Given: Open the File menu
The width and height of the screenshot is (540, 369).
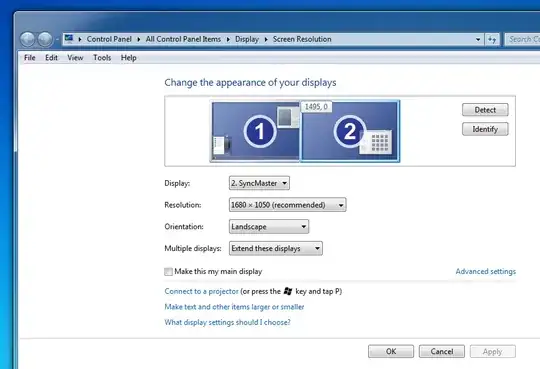Looking at the screenshot, I should pos(30,58).
